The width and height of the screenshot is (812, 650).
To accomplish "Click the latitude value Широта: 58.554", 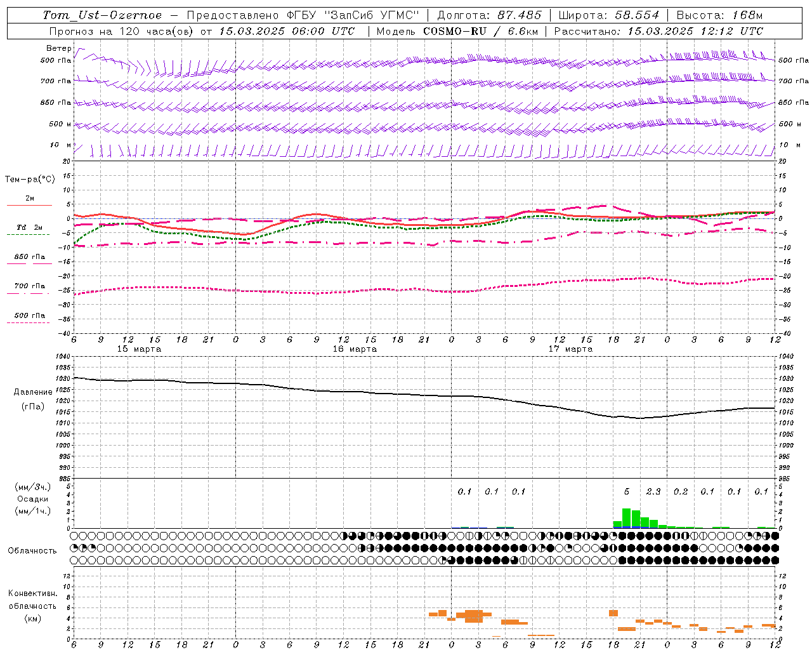I will pyautogui.click(x=609, y=15).
